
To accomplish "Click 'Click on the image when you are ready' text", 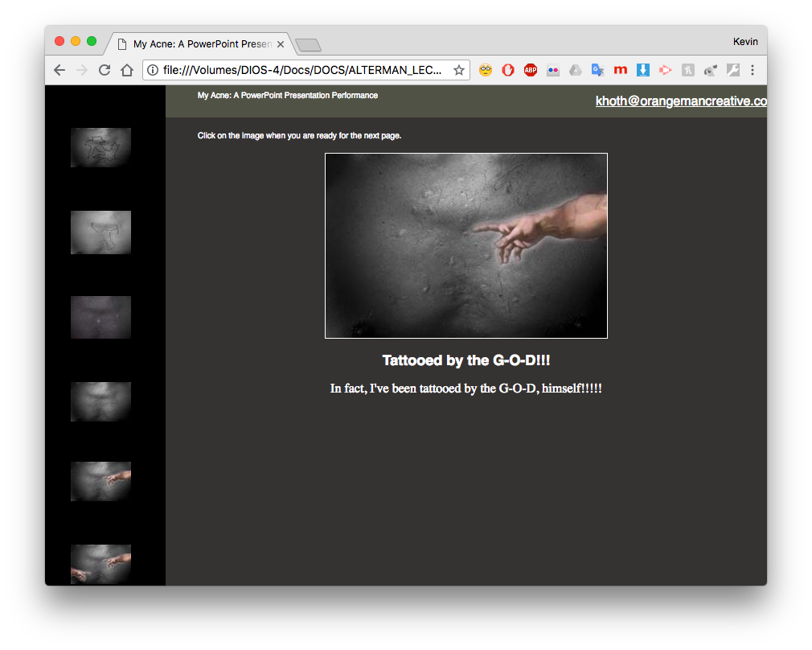I will (x=299, y=136).
